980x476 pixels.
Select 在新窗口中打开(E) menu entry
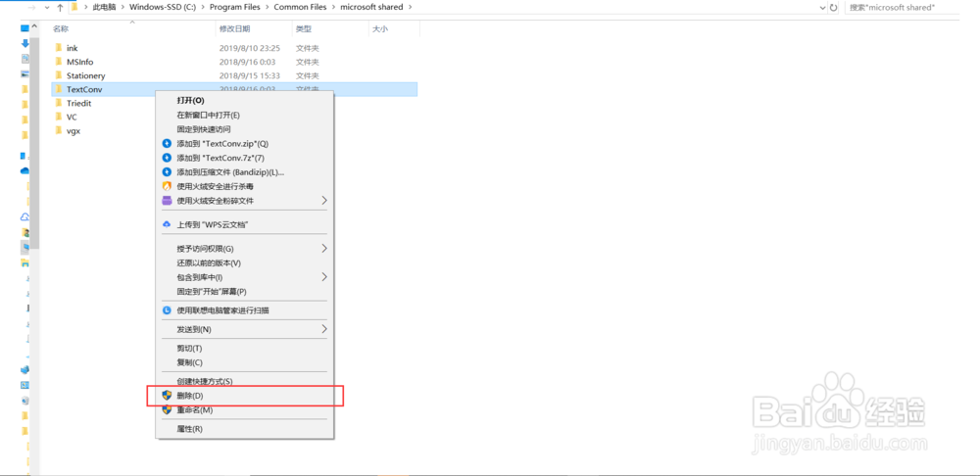(245, 115)
